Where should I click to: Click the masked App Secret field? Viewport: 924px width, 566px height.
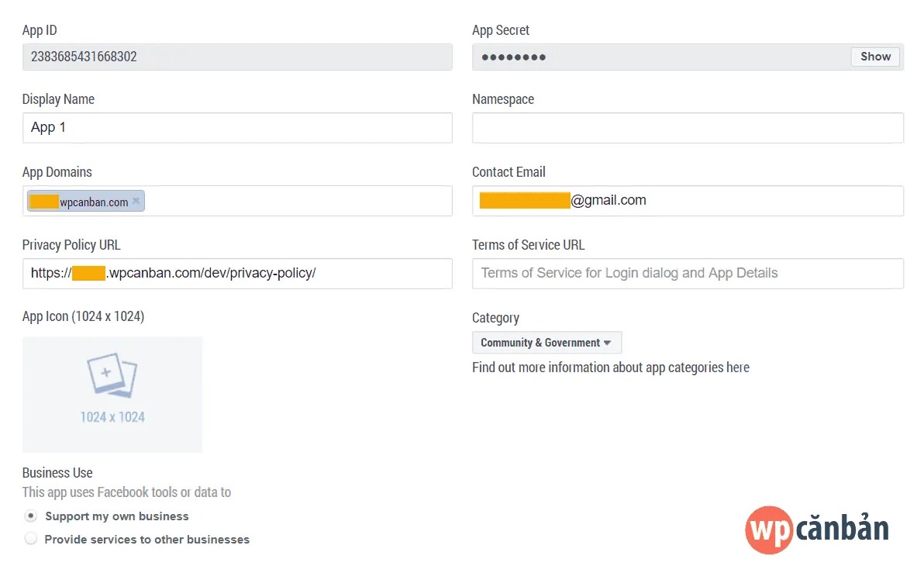[659, 57]
